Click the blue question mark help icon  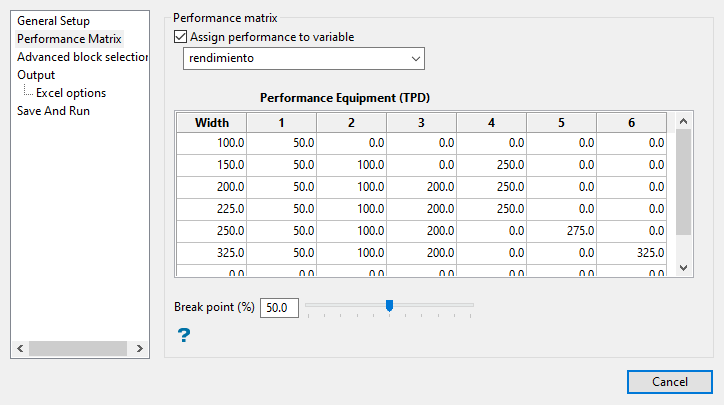pyautogui.click(x=183, y=335)
